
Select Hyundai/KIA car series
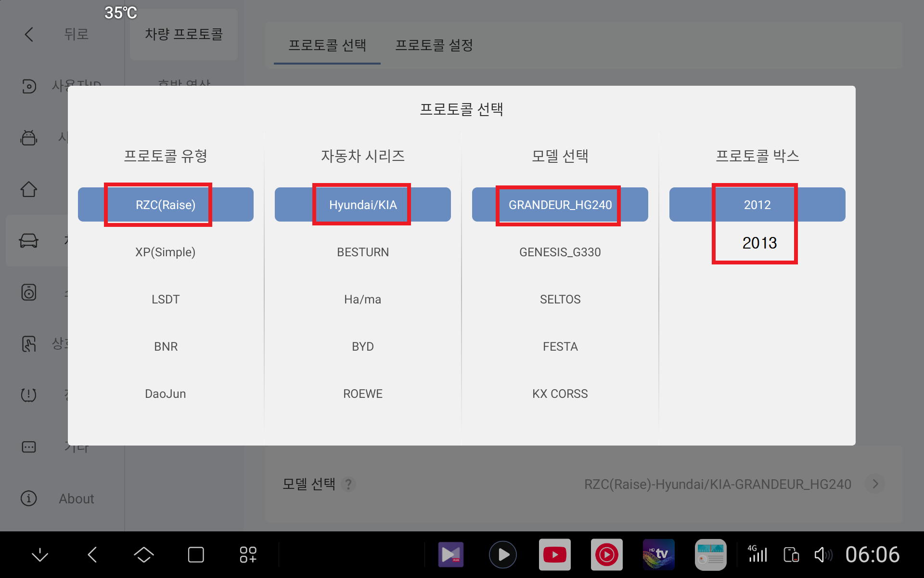pos(363,205)
